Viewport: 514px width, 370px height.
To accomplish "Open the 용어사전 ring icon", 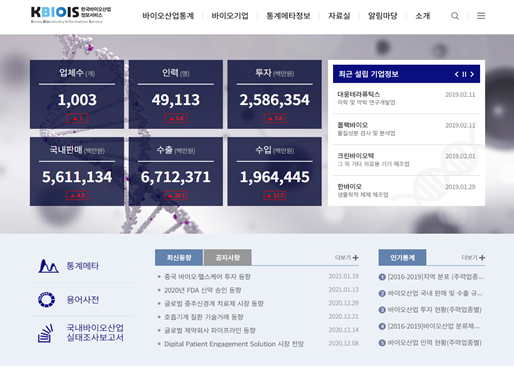I will click(x=46, y=299).
